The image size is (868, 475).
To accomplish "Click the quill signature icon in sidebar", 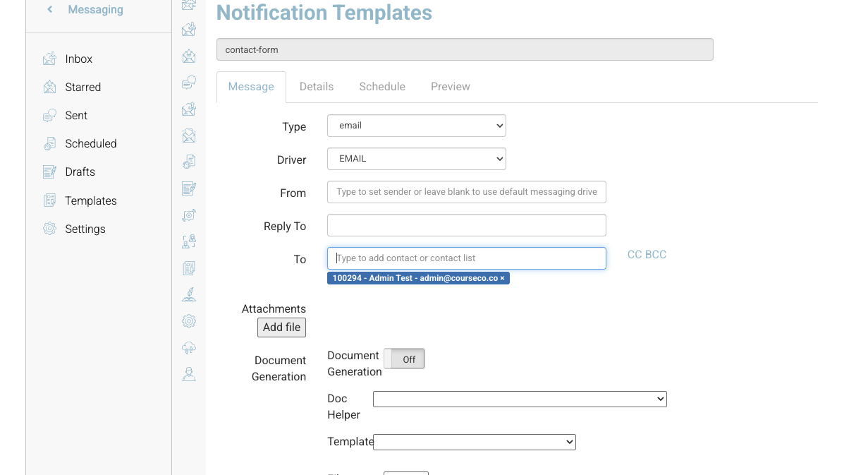I will [x=188, y=294].
